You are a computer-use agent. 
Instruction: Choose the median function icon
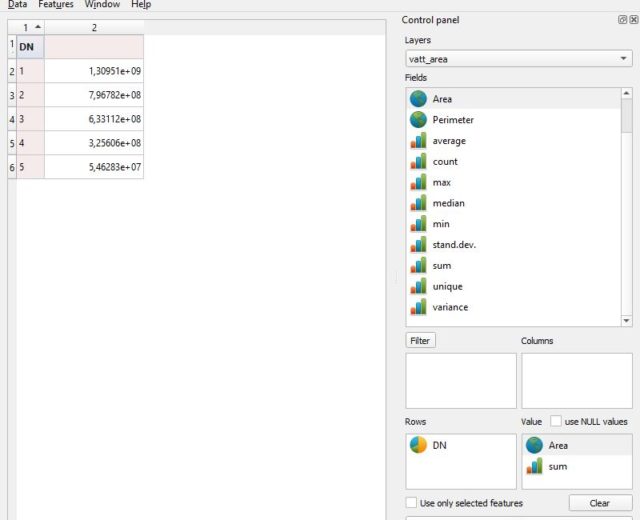click(418, 203)
